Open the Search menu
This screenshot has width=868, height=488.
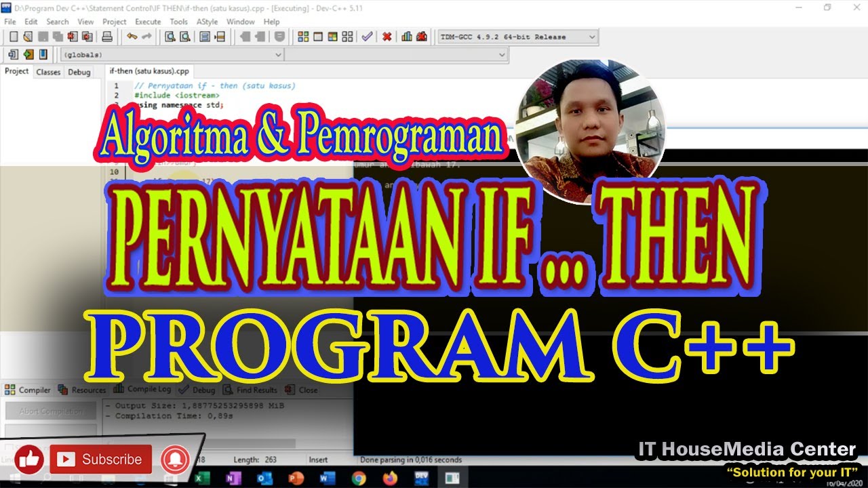(58, 22)
